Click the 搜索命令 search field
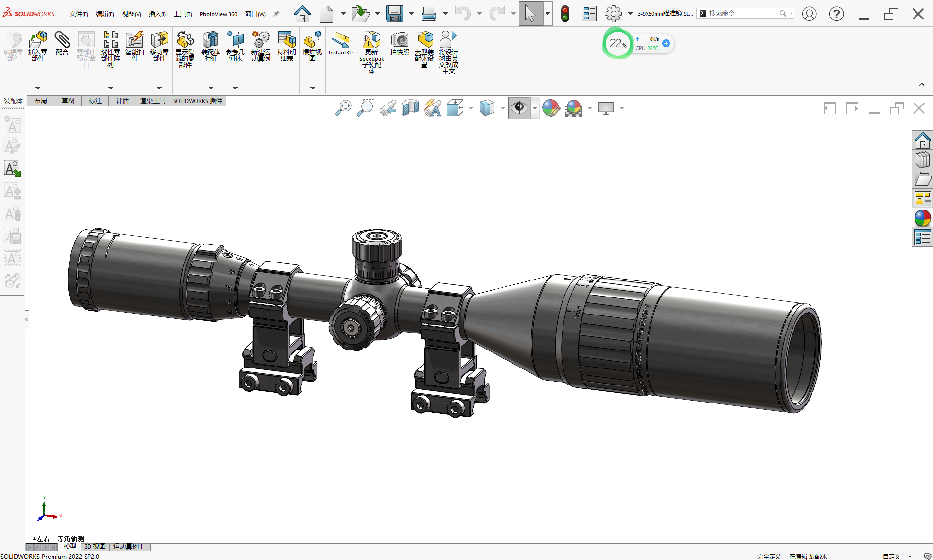The width and height of the screenshot is (933, 560). [x=745, y=14]
